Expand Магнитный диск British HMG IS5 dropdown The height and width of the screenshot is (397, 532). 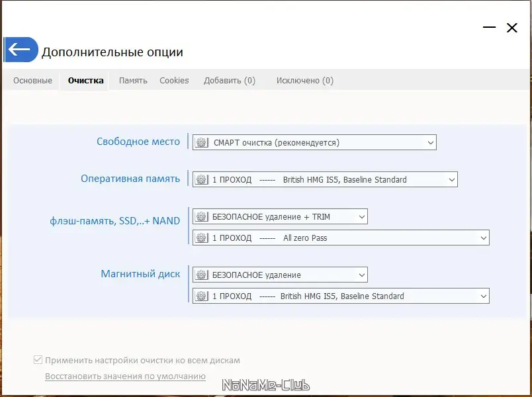coord(484,296)
